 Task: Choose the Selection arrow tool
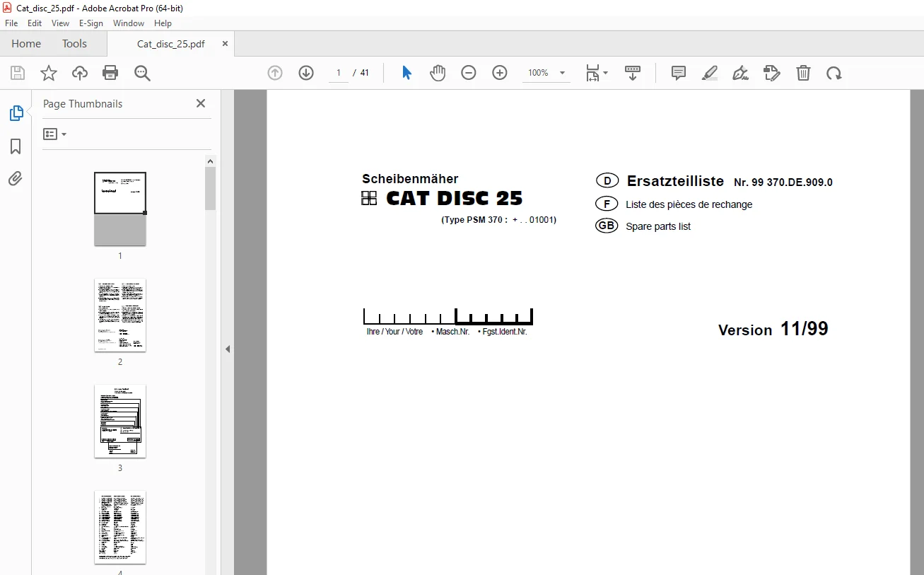407,73
